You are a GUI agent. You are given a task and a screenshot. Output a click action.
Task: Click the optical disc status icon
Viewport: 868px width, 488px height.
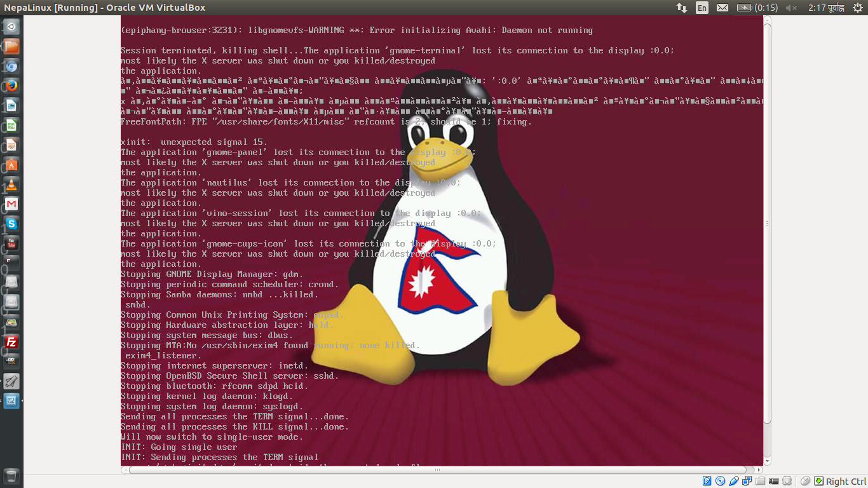click(720, 481)
